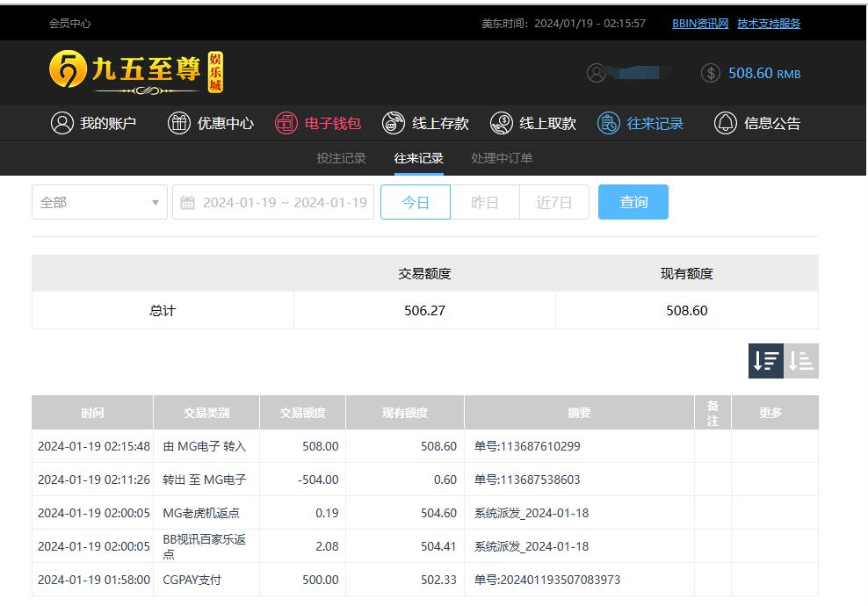This screenshot has height=606, width=868.
Task: Click the 查询 search button
Action: [633, 202]
